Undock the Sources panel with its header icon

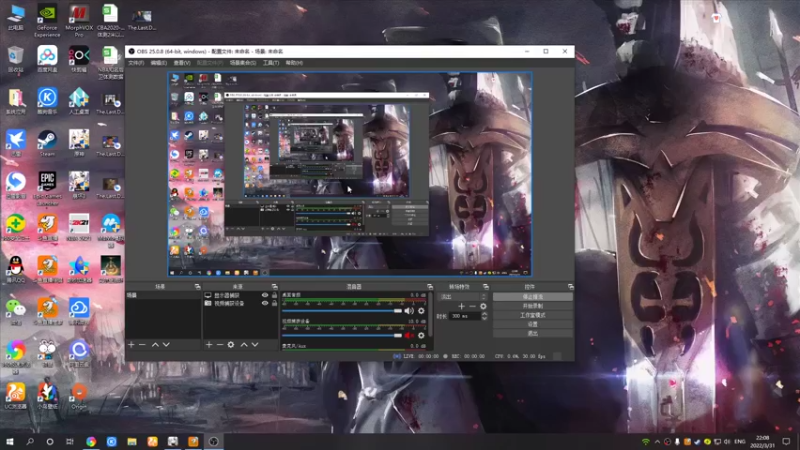[274, 287]
